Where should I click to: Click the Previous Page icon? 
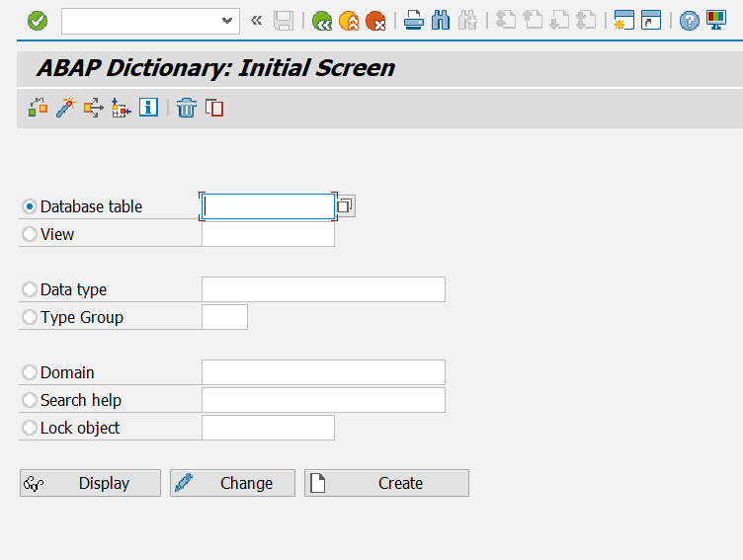pos(533,21)
